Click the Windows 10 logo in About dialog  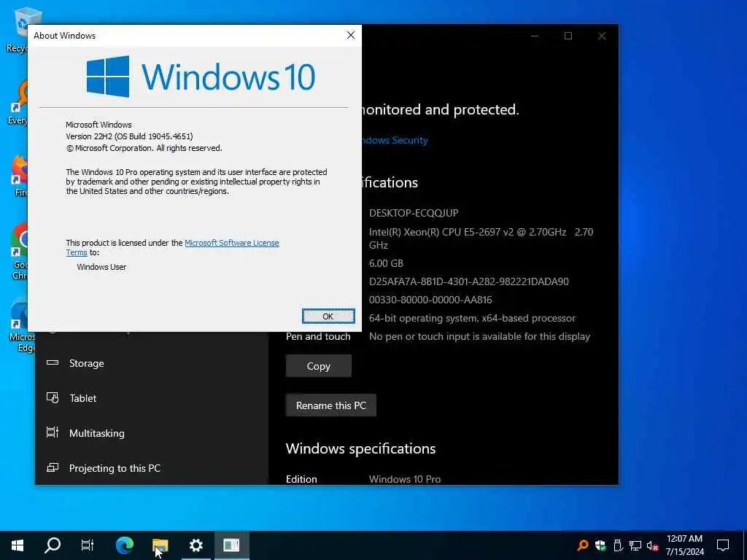(x=201, y=77)
